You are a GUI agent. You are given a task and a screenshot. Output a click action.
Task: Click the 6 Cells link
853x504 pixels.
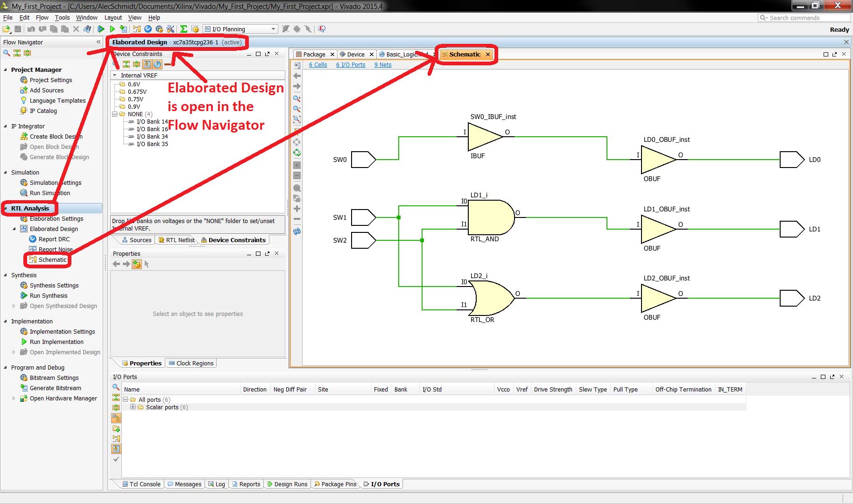click(317, 65)
